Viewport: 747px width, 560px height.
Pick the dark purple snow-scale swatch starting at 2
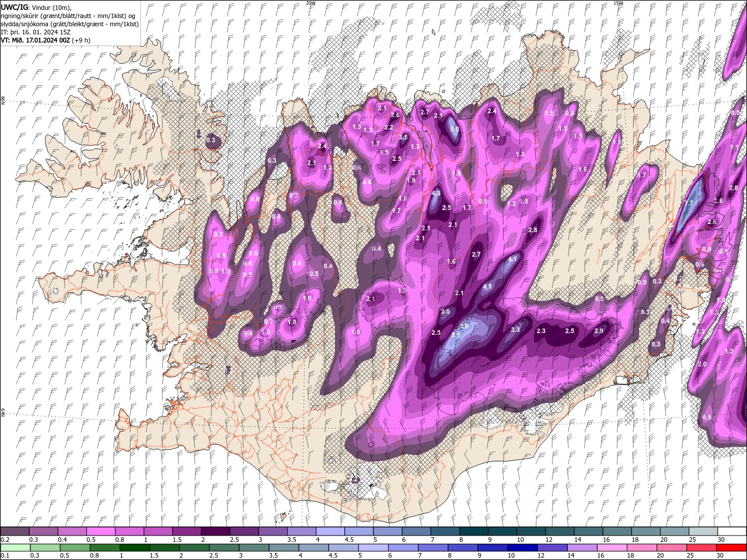coord(215,531)
